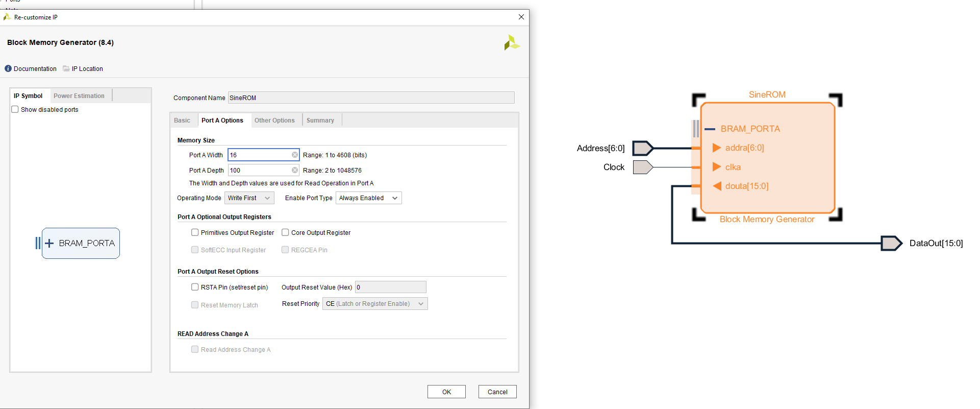
Task: Collapse BRAM_PORTA minus icon on SineROM block
Action: [710, 129]
